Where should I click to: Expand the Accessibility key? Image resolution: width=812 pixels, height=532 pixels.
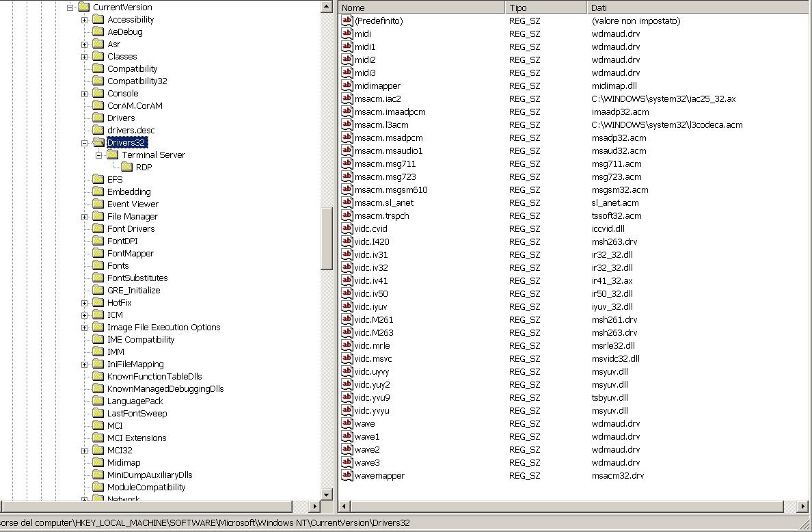click(x=84, y=20)
